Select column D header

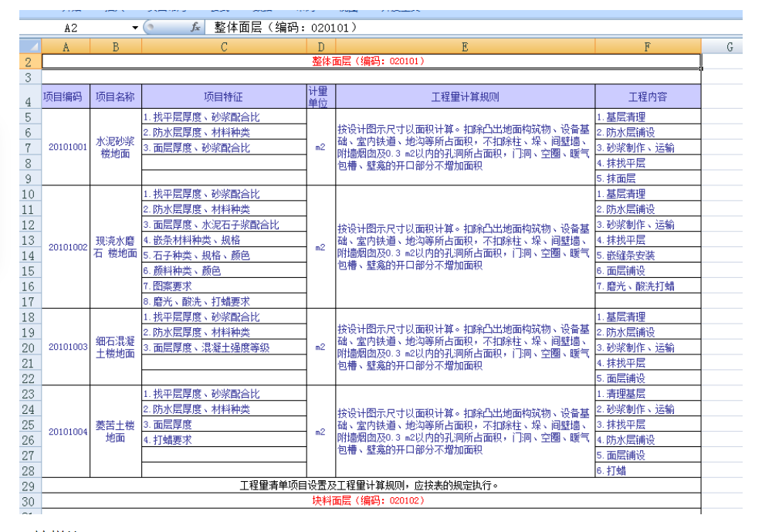click(x=321, y=47)
